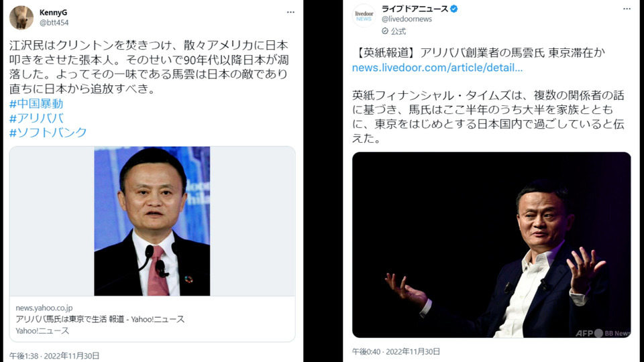
Task: Click the @btt454 handle
Action: [x=54, y=23]
